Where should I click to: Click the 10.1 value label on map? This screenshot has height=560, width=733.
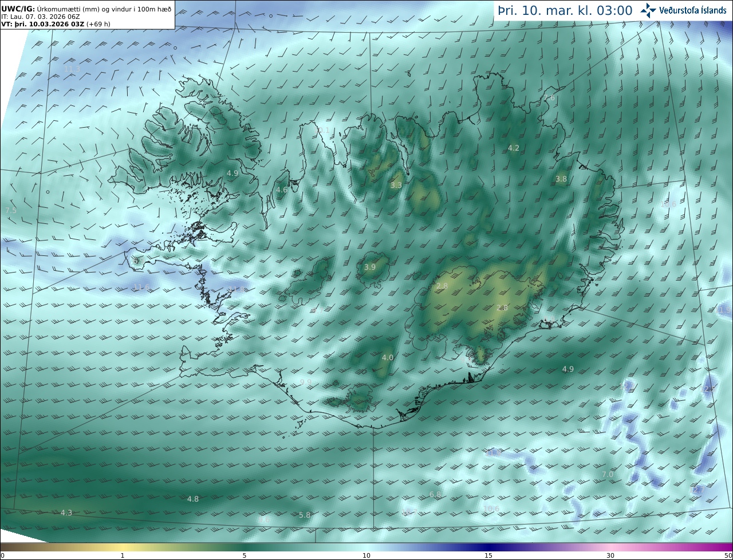[x=323, y=131]
